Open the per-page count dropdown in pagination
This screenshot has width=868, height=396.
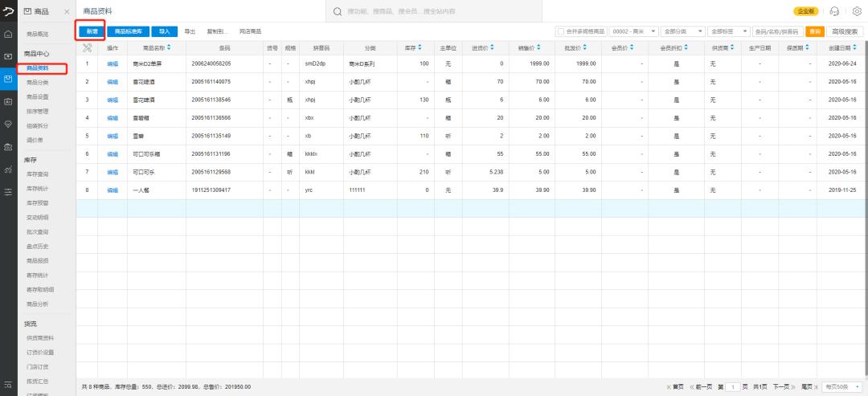pos(842,386)
